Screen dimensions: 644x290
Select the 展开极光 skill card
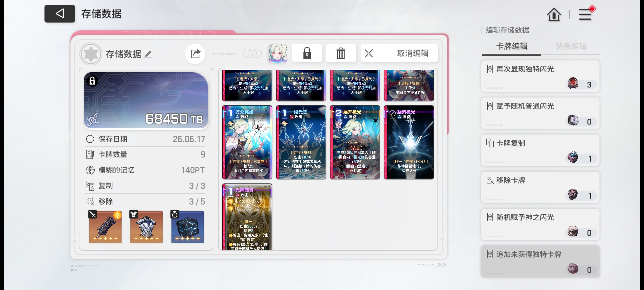pyautogui.click(x=355, y=142)
